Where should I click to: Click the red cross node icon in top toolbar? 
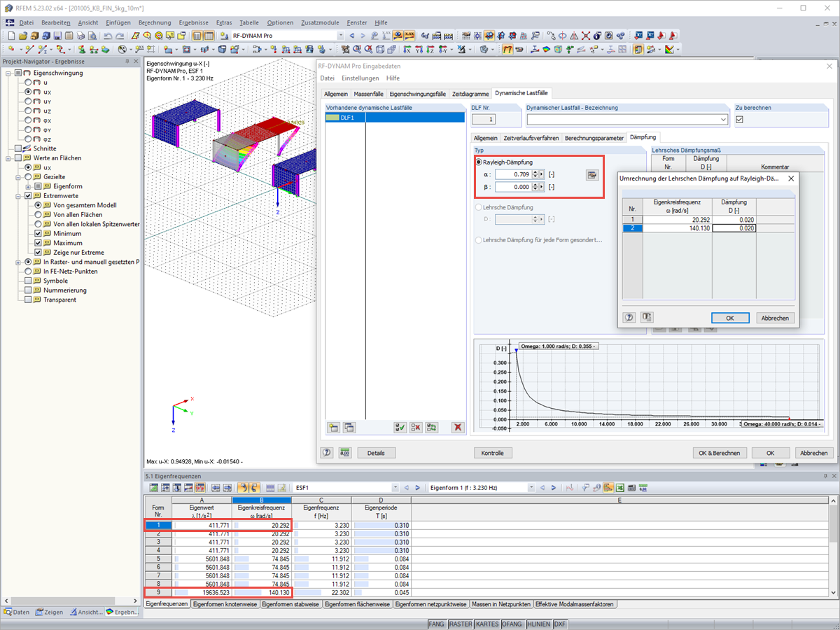pyautogui.click(x=585, y=35)
